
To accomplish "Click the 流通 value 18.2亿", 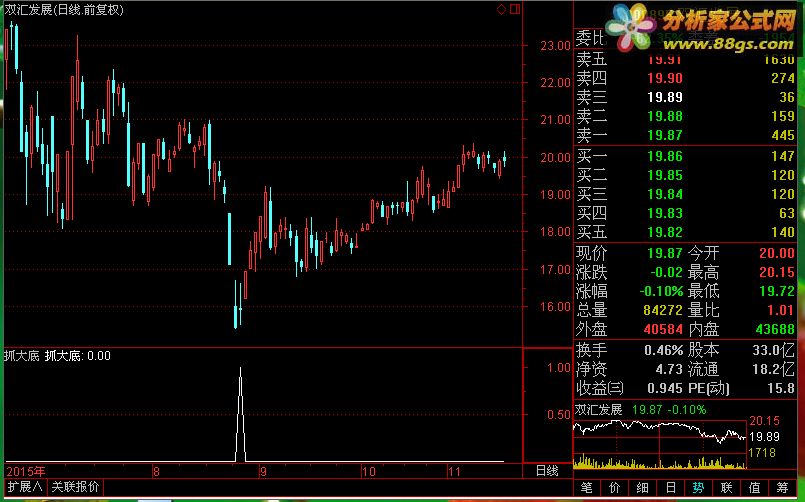I will point(774,369).
